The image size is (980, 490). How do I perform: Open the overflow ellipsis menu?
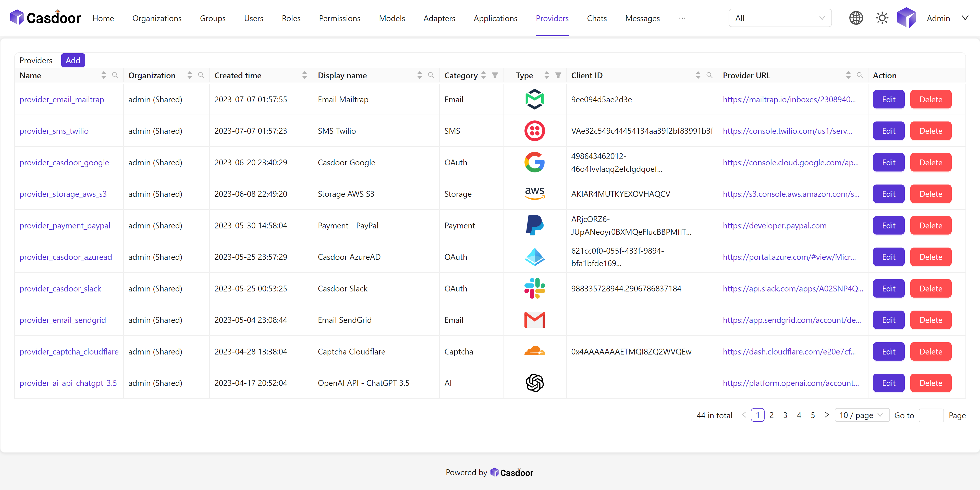click(682, 18)
